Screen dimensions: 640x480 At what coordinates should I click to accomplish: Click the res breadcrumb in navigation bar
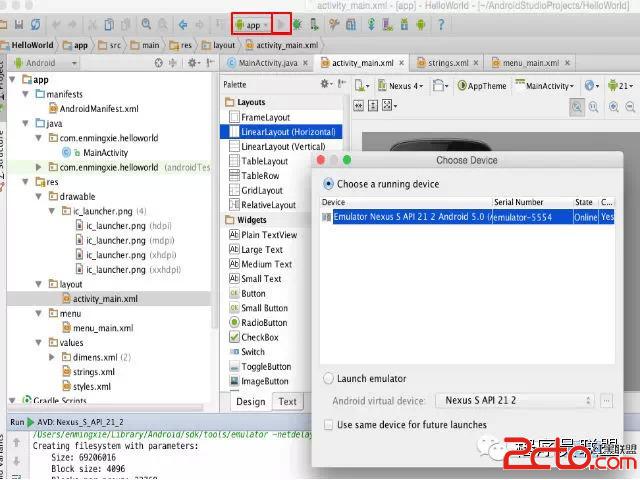point(181,45)
